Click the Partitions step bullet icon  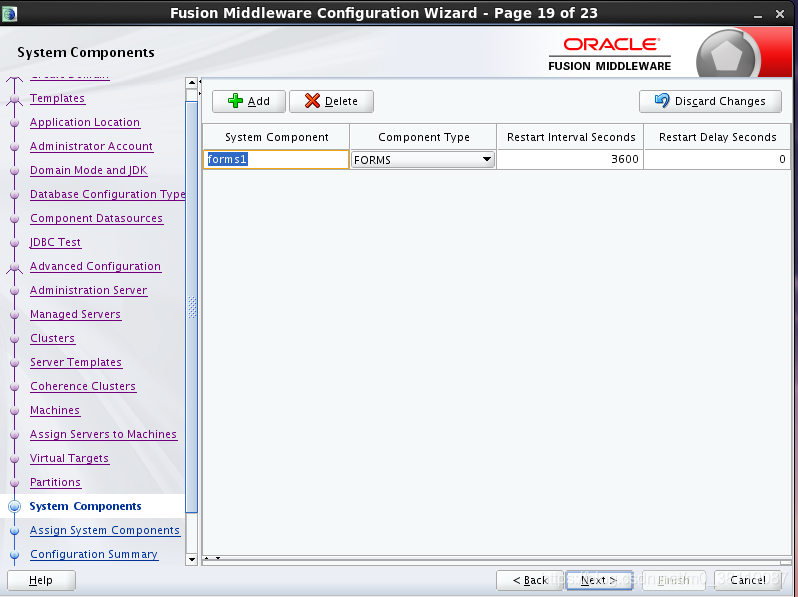[x=15, y=482]
